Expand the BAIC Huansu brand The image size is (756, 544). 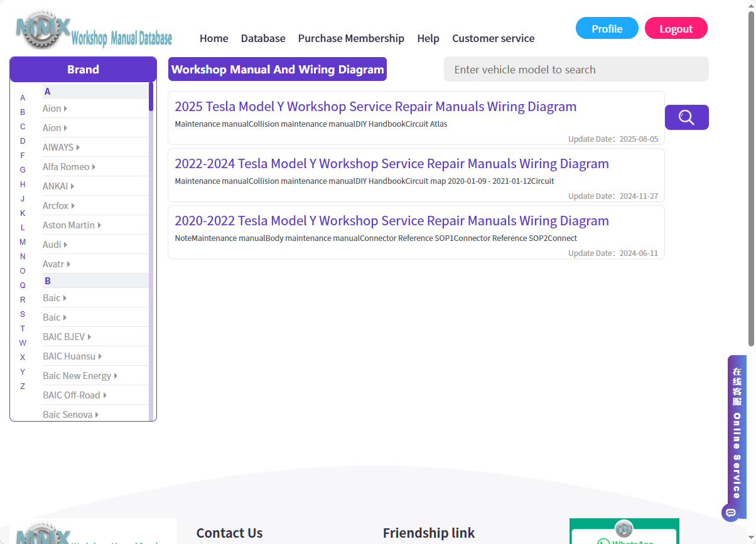72,356
